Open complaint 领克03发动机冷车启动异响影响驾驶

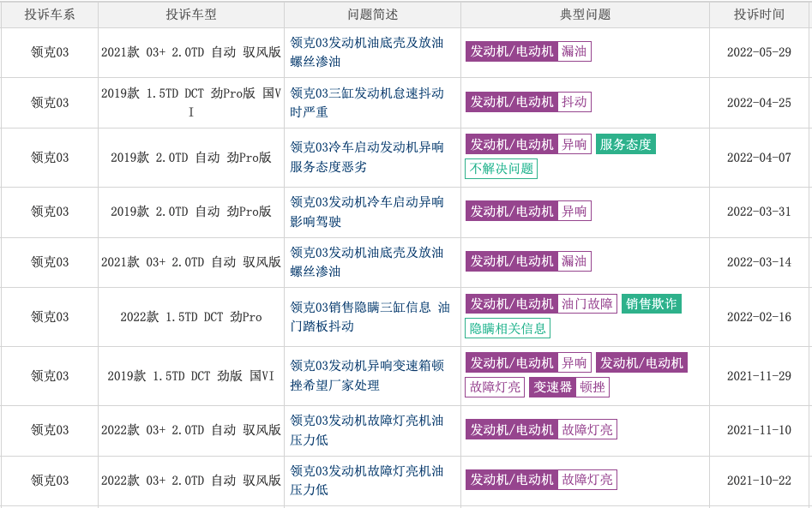(x=367, y=212)
